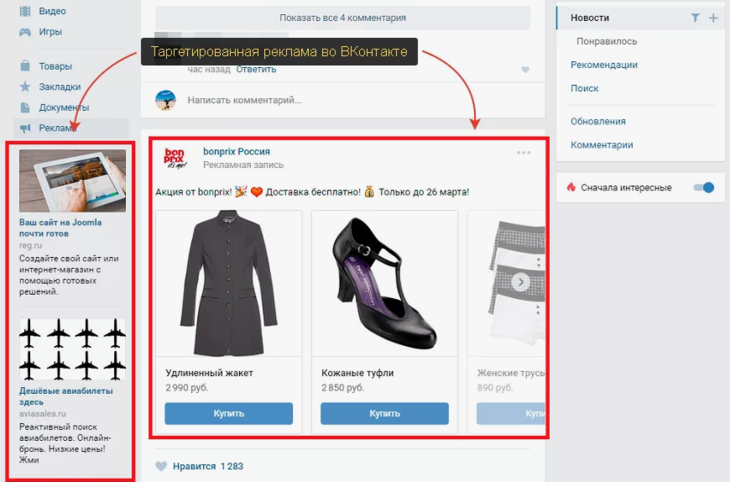The width and height of the screenshot is (730, 482).
Task: Select Понравилось in right panel
Action: tap(607, 41)
